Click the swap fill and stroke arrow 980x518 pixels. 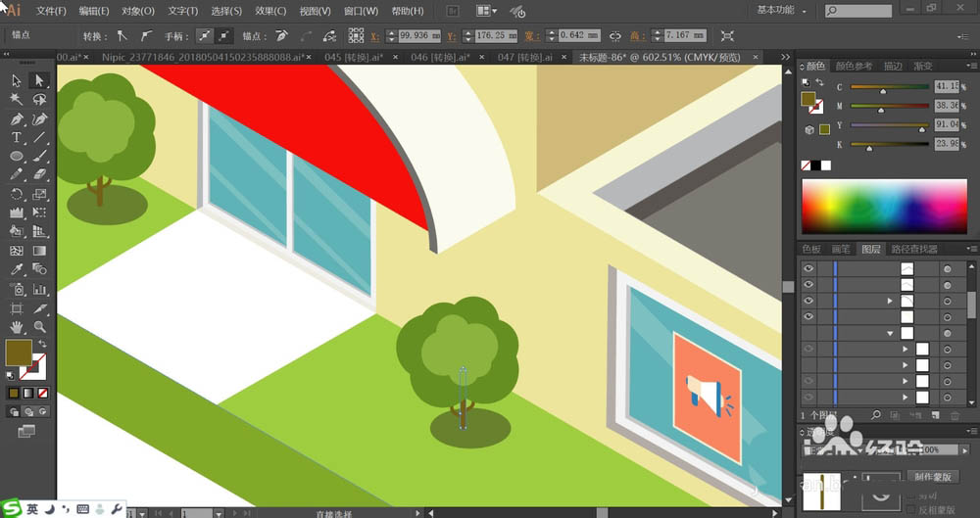[42, 344]
